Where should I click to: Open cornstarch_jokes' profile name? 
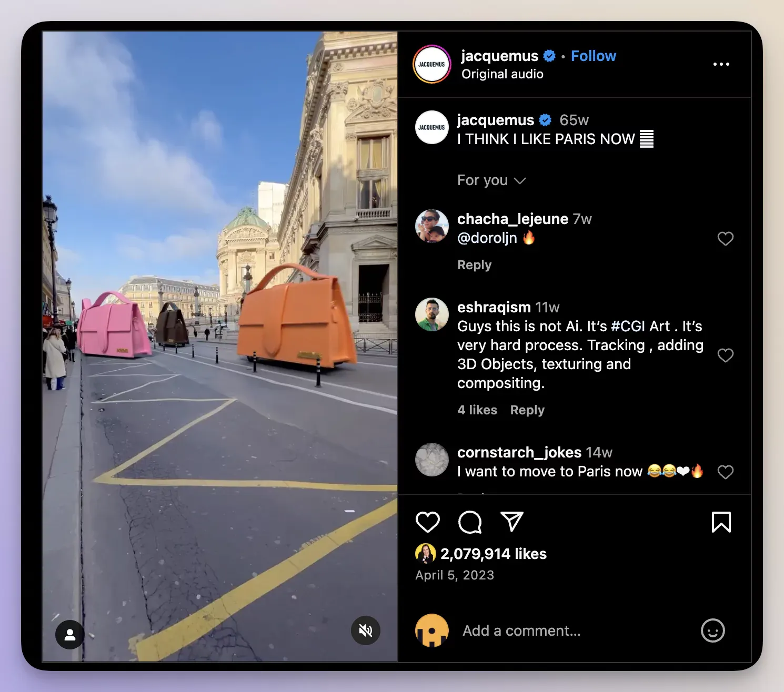point(519,452)
